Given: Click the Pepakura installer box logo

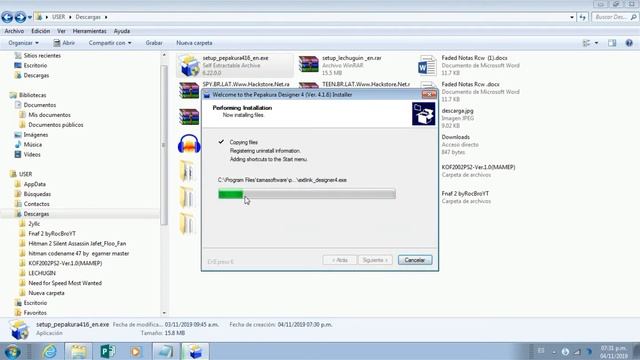Looking at the screenshot, I should coord(423,114).
